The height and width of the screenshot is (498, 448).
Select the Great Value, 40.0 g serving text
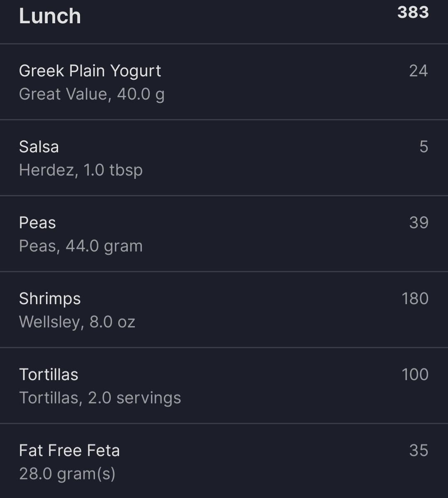[x=92, y=94]
